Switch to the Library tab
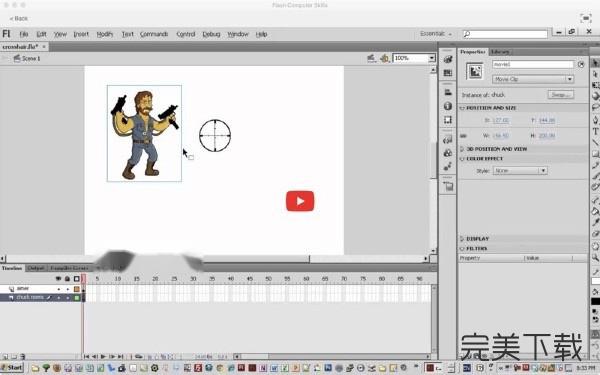 click(500, 52)
